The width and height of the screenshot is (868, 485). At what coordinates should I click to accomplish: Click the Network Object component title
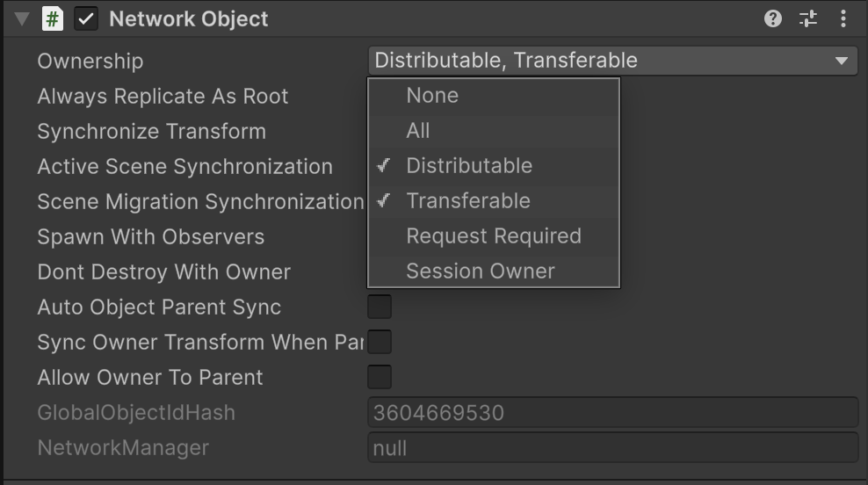189,18
